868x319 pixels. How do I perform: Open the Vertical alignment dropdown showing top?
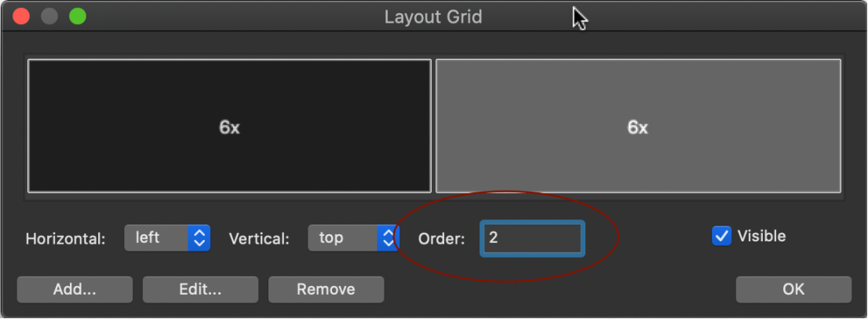tap(352, 237)
